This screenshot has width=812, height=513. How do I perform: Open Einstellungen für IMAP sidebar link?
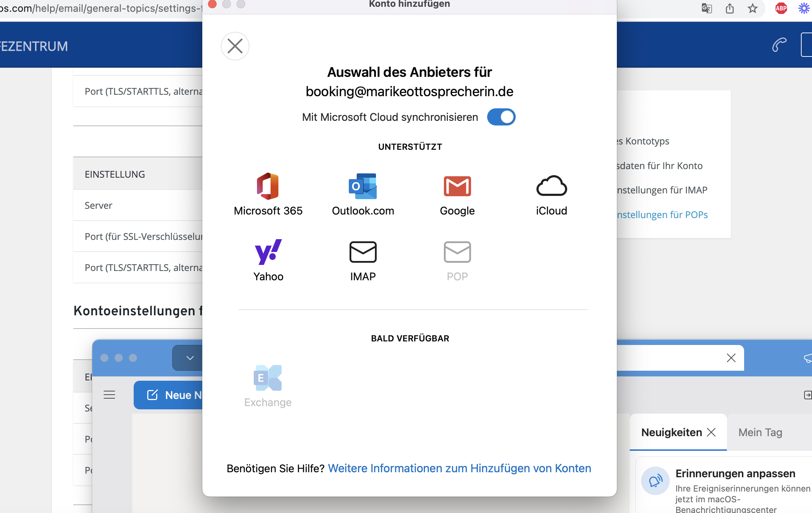(662, 190)
